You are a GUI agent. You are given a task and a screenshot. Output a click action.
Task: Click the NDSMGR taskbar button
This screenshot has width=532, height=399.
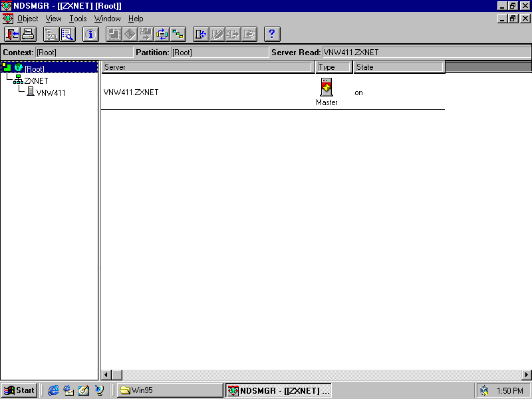pos(278,390)
